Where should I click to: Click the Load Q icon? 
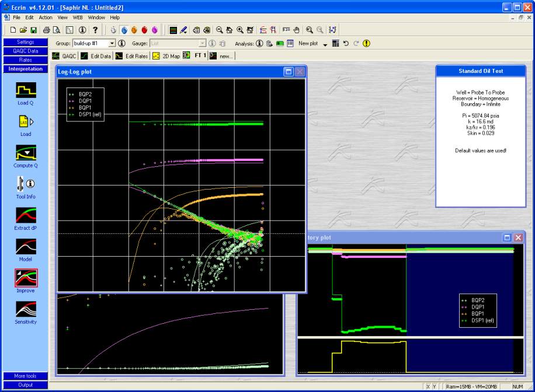coord(26,90)
